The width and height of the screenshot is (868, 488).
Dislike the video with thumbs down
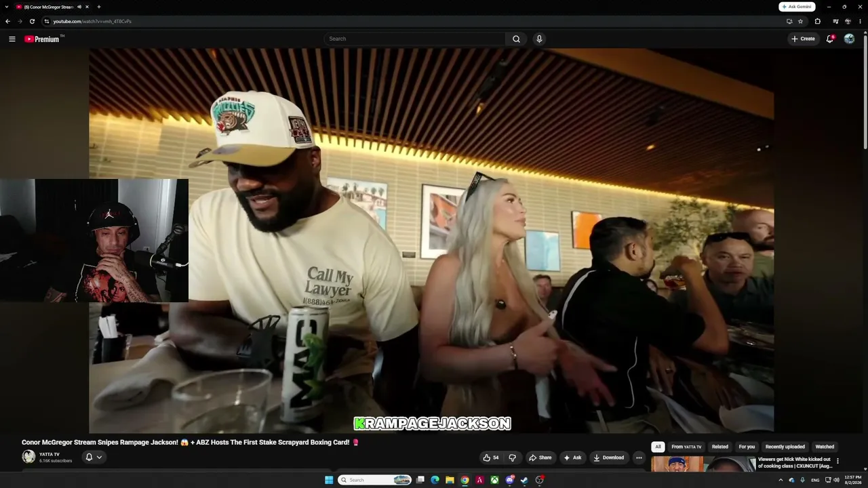(x=512, y=457)
